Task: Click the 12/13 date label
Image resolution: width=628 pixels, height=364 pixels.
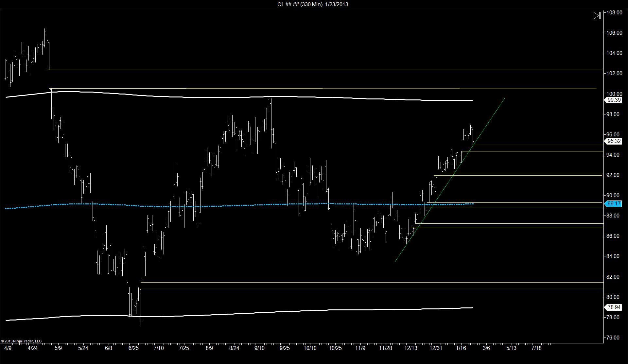Action: click(411, 348)
